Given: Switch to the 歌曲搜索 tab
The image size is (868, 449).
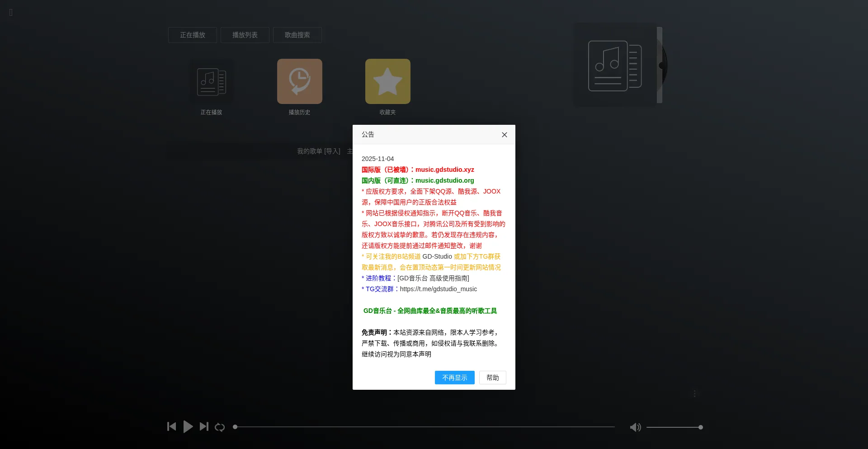Looking at the screenshot, I should pos(297,35).
